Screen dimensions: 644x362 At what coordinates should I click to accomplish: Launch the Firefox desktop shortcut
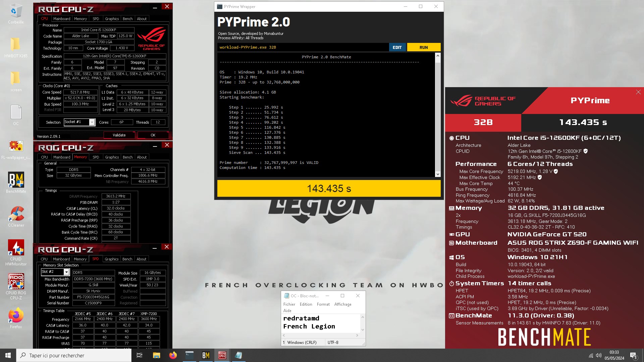point(16,318)
